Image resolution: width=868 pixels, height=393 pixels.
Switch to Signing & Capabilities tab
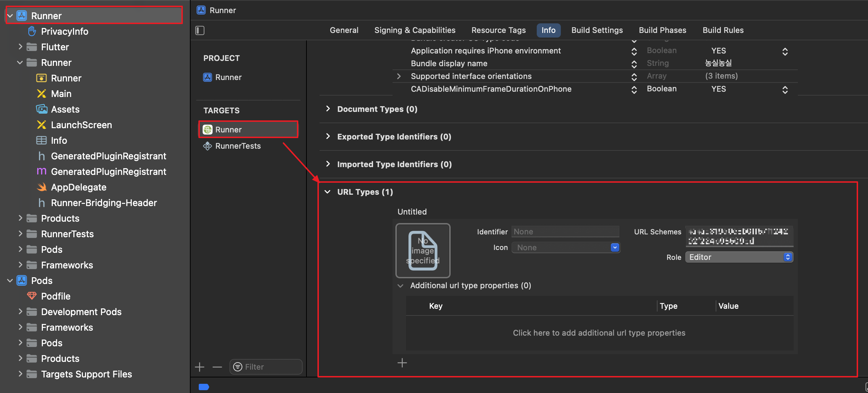[415, 30]
